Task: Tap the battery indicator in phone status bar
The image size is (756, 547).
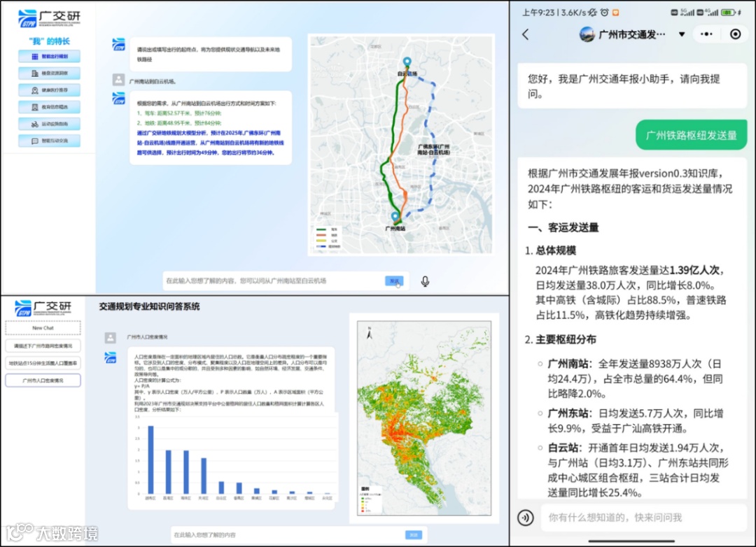Action: pyautogui.click(x=728, y=13)
